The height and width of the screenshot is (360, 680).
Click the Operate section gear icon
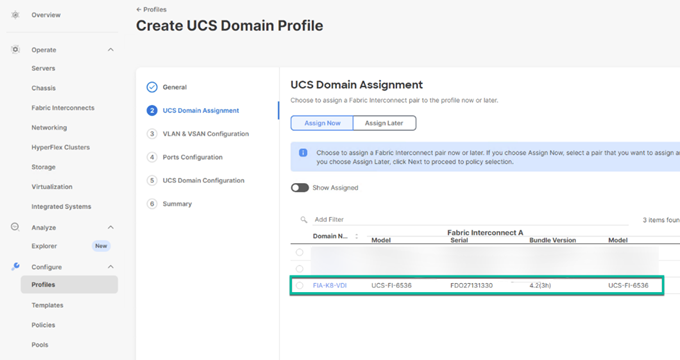point(15,49)
